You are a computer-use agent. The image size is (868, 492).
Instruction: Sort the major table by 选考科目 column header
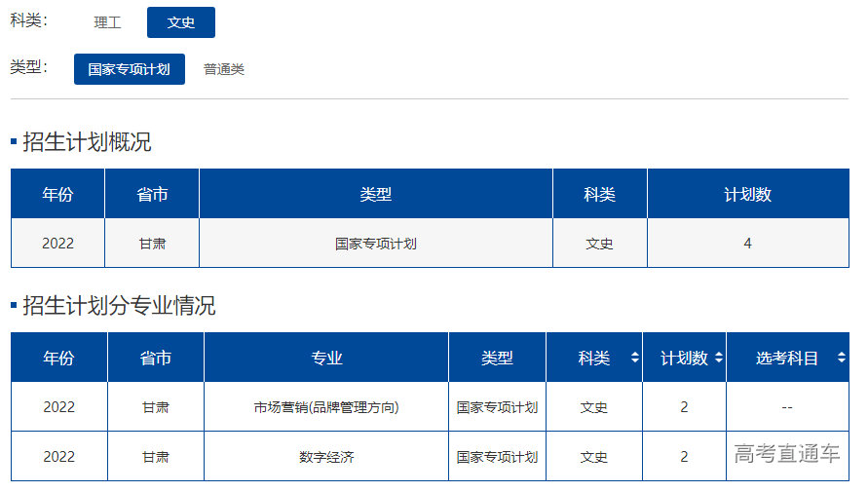tap(787, 358)
